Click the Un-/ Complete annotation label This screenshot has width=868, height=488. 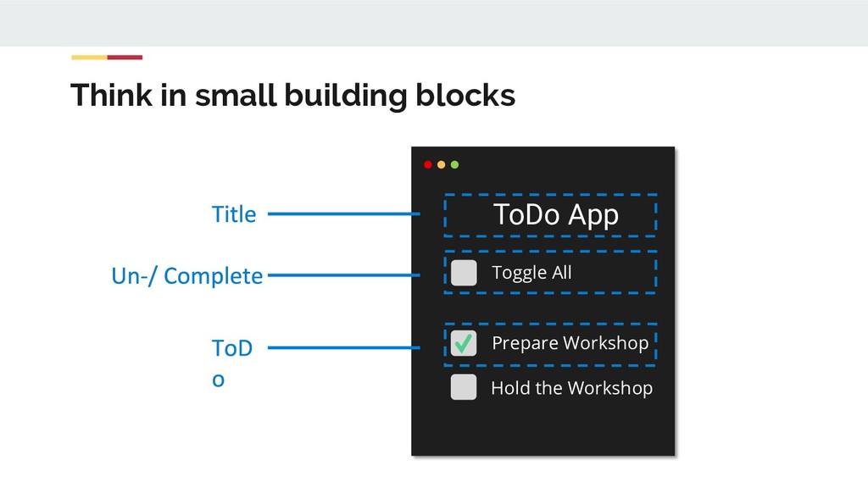186,276
